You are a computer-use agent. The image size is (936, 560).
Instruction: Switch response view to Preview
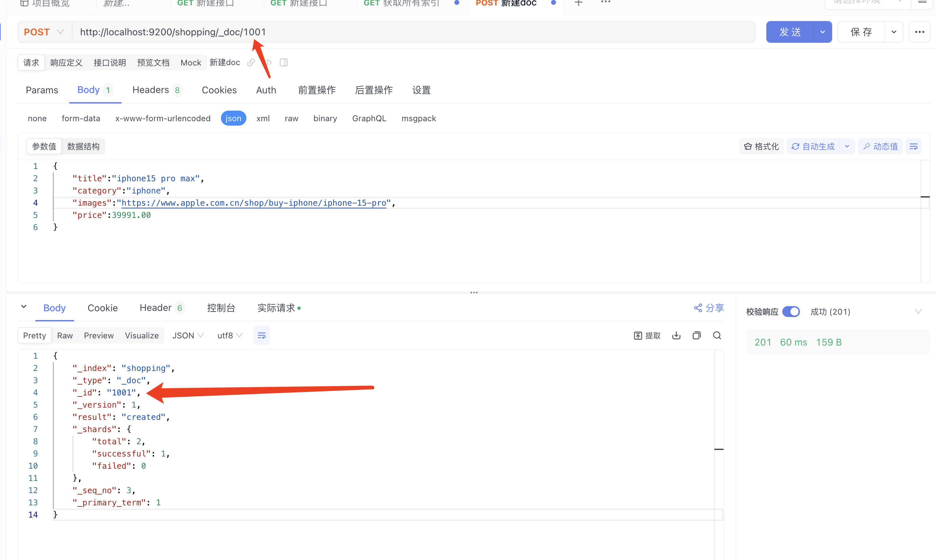(x=99, y=335)
